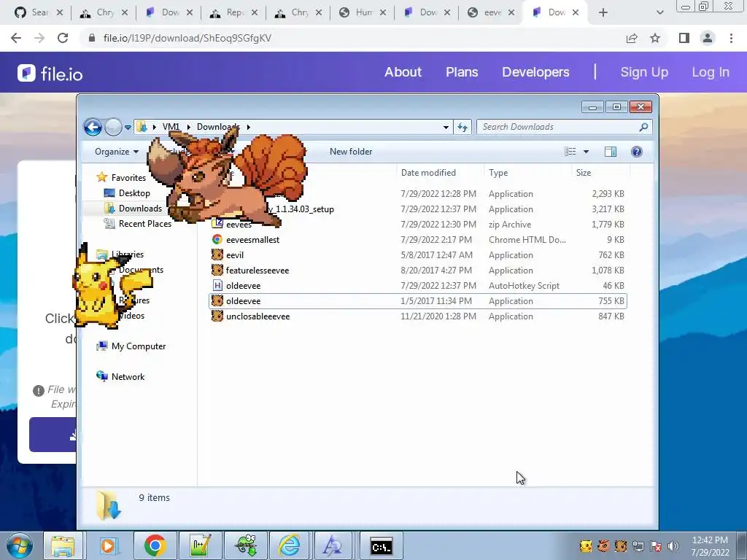Click VM1 in the address breadcrumb
Viewport: 747px width, 560px height.
click(171, 127)
